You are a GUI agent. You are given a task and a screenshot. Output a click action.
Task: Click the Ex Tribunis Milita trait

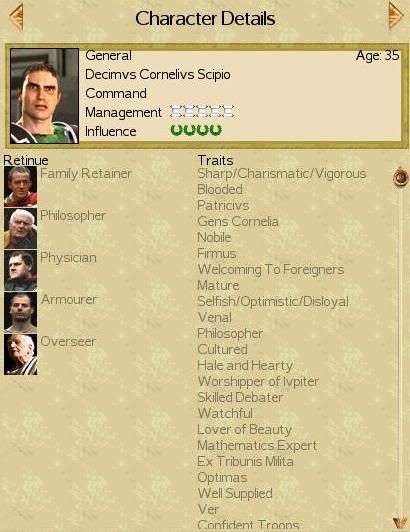245,461
